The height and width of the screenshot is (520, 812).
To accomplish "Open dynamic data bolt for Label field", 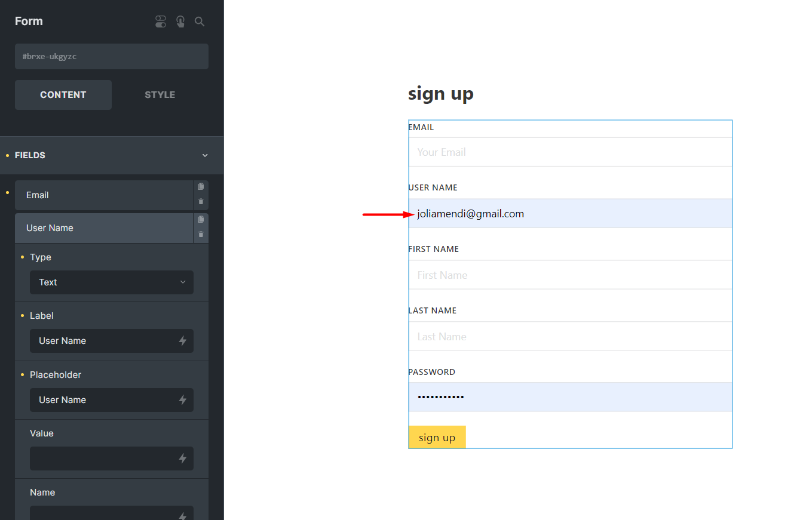I will click(x=183, y=341).
